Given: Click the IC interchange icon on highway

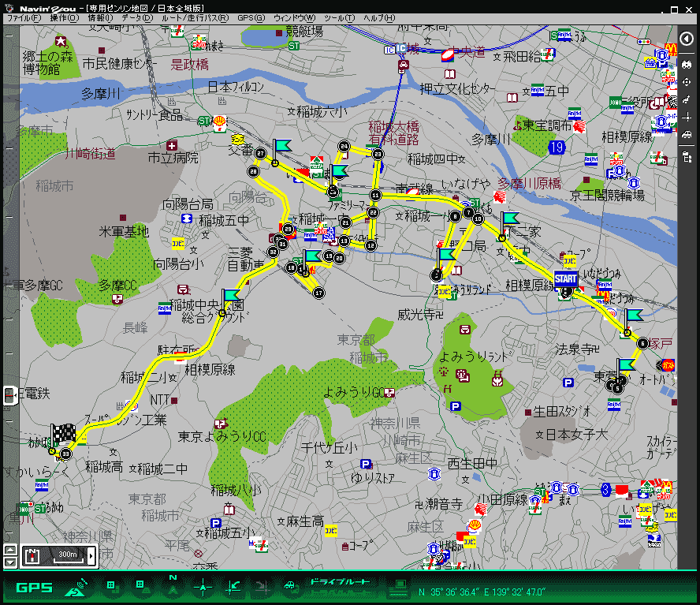Looking at the screenshot, I should coord(401,48).
